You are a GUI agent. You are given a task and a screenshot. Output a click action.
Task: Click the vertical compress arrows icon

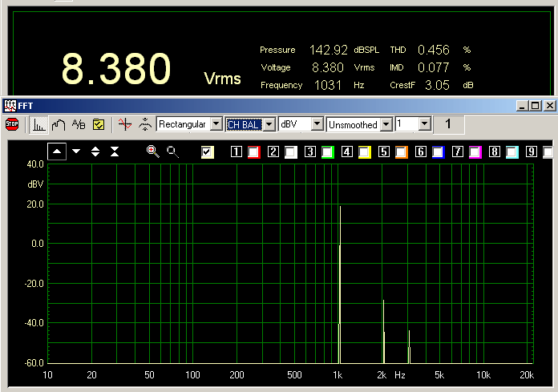[x=115, y=151]
